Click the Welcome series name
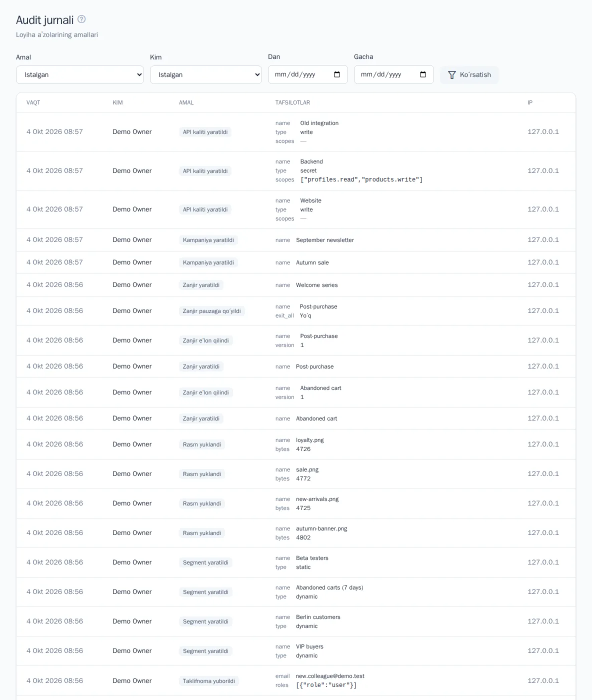Screen dimensions: 592x700 [x=317, y=285]
